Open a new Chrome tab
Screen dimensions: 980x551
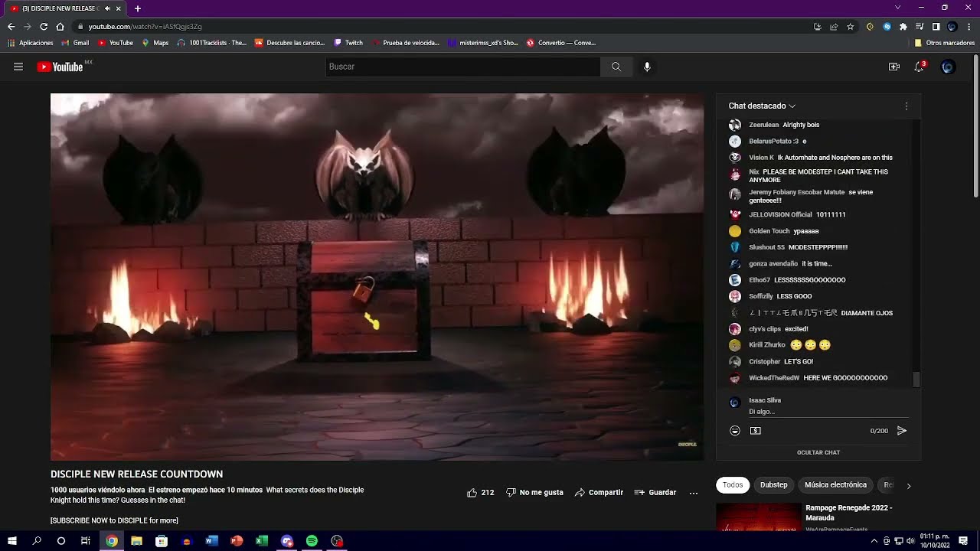tap(138, 8)
